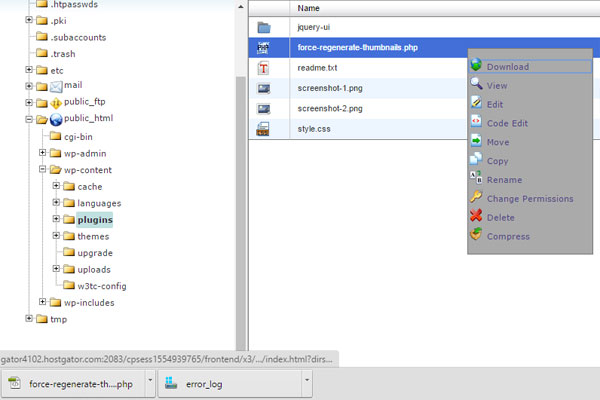The height and width of the screenshot is (400, 600).
Task: Click the red Delete X icon
Action: [476, 216]
